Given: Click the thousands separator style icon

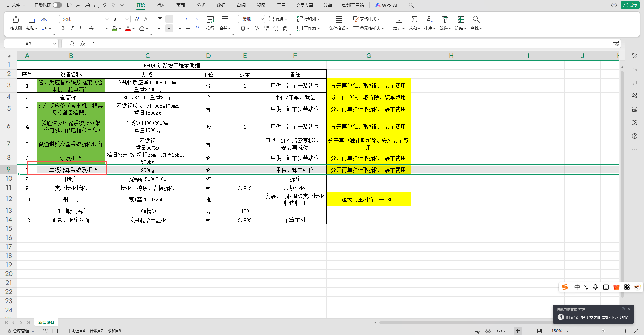Looking at the screenshot, I should click(266, 28).
